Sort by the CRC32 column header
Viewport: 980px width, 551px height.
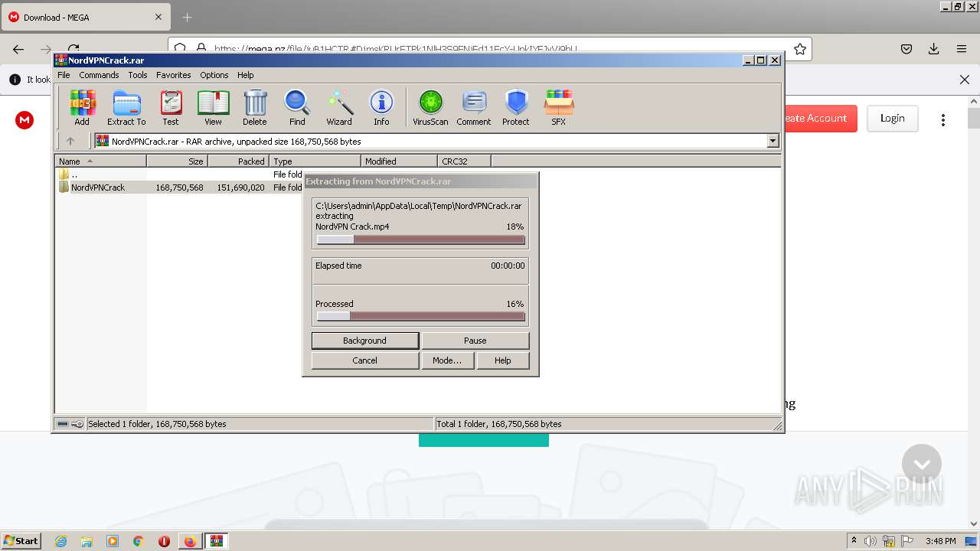pyautogui.click(x=464, y=161)
